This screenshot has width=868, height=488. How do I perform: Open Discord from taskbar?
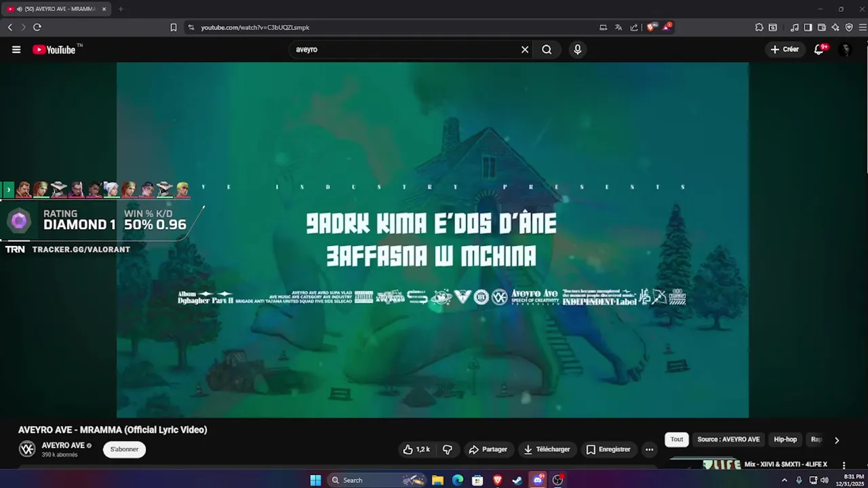[x=538, y=480]
